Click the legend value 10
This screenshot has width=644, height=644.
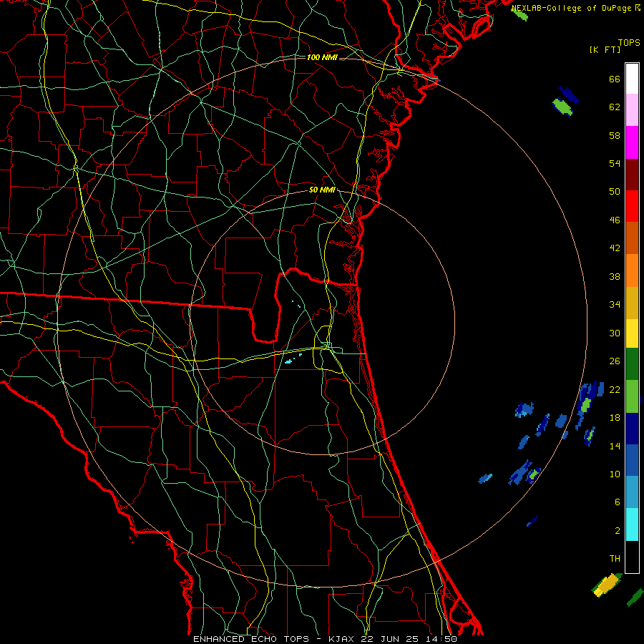coord(615,474)
